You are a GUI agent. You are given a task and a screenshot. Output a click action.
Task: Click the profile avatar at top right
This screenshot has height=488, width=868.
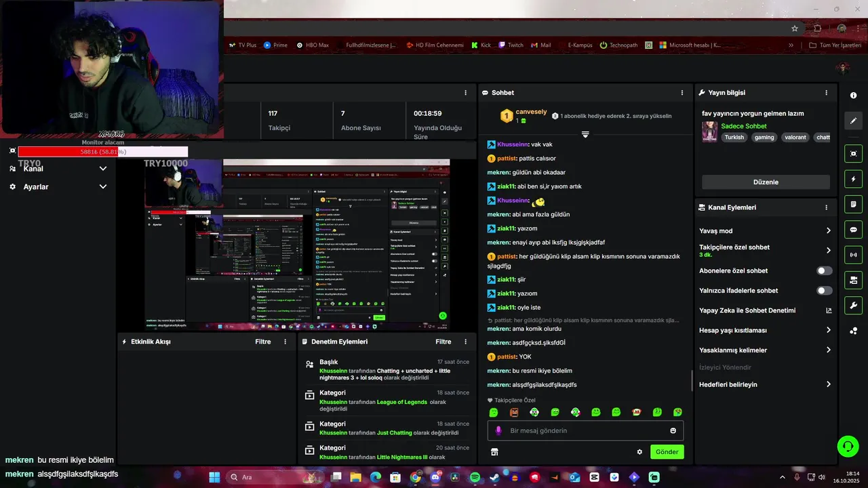tap(843, 67)
